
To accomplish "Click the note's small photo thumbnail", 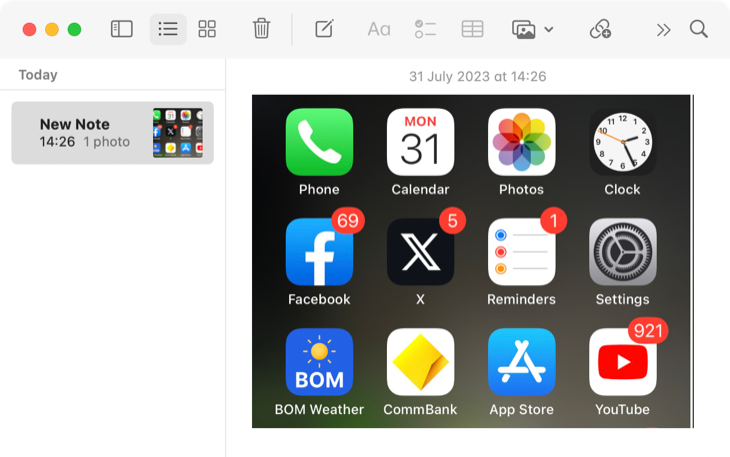I will (x=178, y=133).
